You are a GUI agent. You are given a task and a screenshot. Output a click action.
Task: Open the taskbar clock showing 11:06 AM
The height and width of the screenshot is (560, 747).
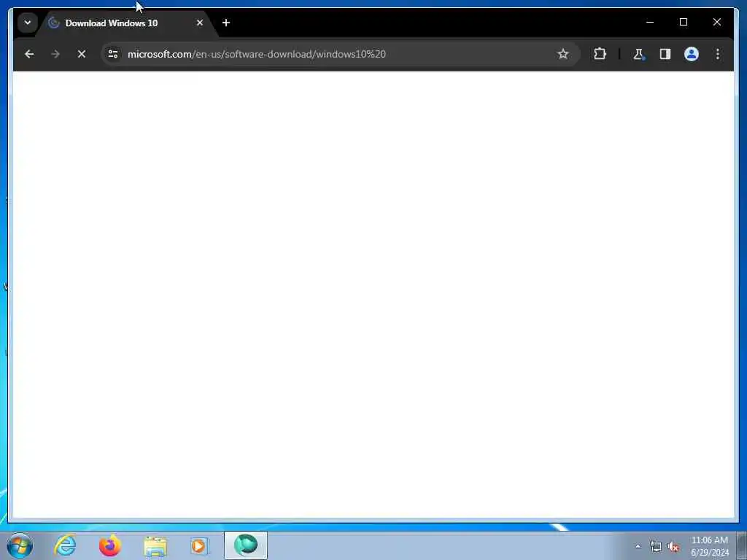(x=709, y=546)
